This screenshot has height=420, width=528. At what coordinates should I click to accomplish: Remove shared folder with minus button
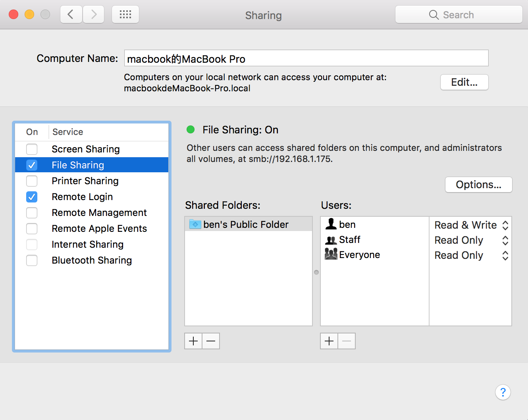[x=211, y=341]
